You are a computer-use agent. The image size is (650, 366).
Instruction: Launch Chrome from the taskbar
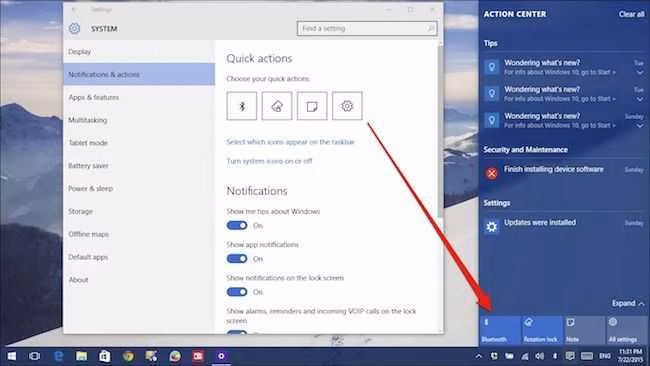[x=128, y=356]
